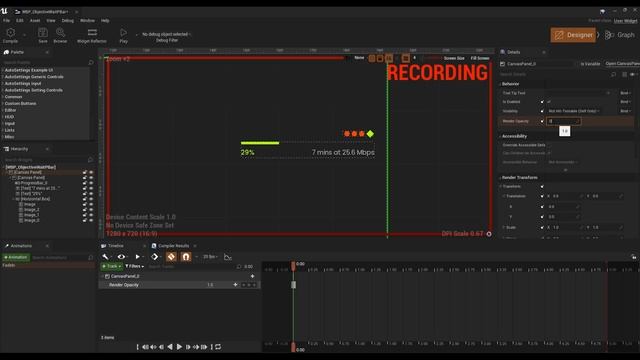Jump to the end of the animation
Image resolution: width=640 pixels, height=360 pixels.
212,347
